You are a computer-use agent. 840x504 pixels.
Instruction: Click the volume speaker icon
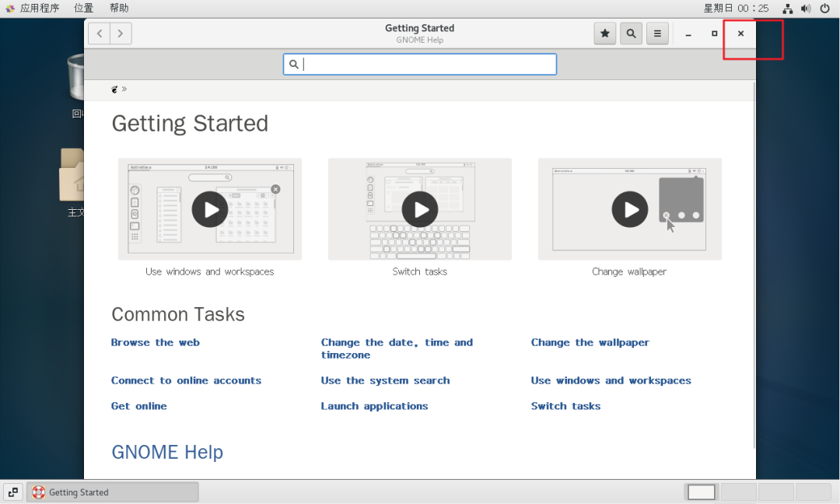(x=806, y=9)
